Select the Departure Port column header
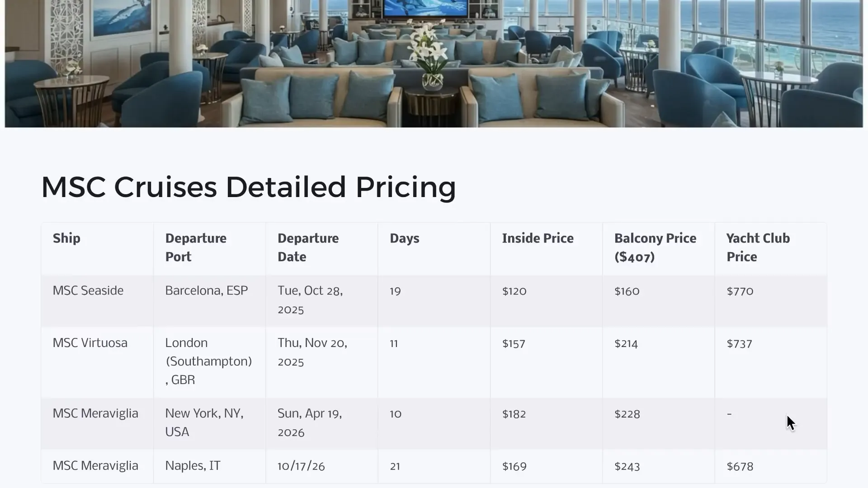The width and height of the screenshot is (868, 488). click(x=196, y=247)
